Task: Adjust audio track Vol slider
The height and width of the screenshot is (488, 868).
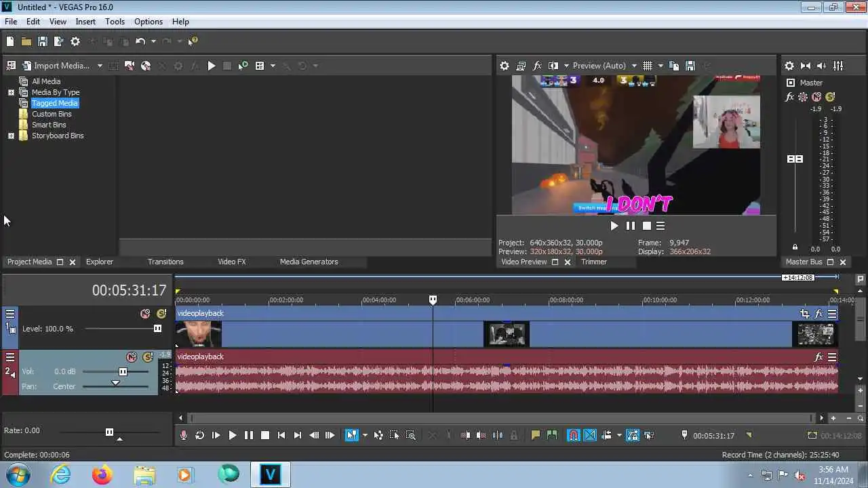Action: (x=123, y=371)
